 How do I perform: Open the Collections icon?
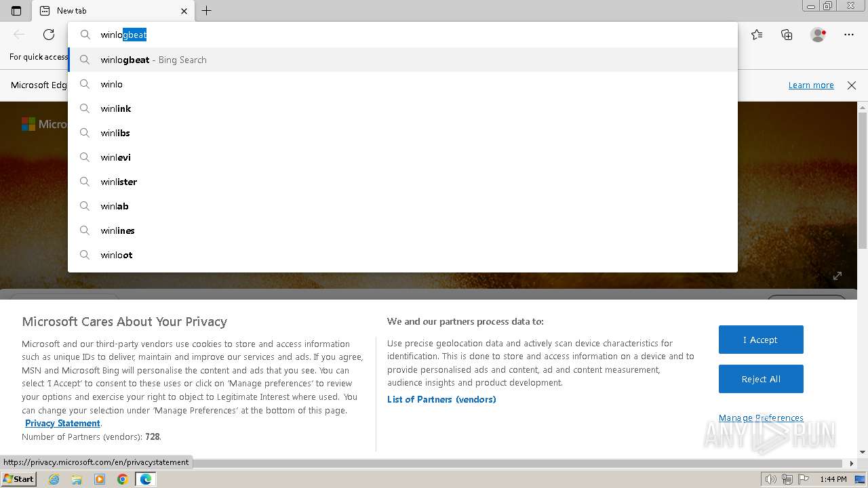pyautogui.click(x=787, y=35)
